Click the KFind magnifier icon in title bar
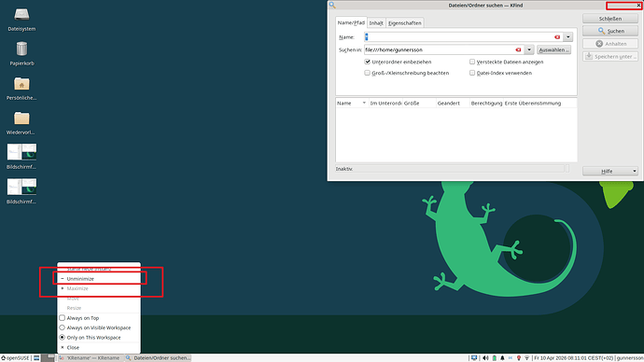 [332, 6]
